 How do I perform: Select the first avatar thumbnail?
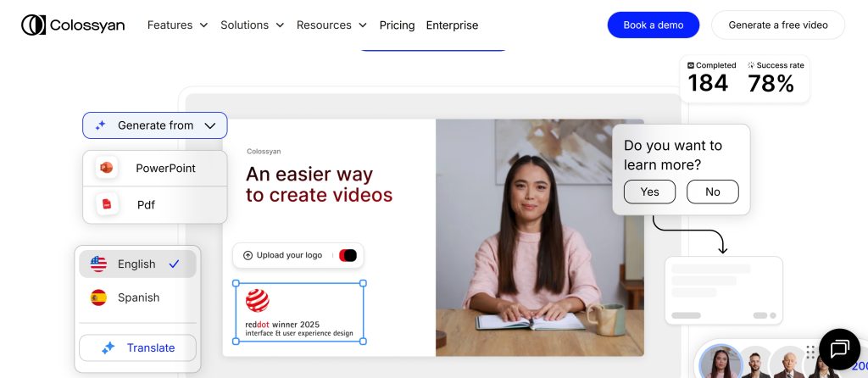[x=719, y=364]
